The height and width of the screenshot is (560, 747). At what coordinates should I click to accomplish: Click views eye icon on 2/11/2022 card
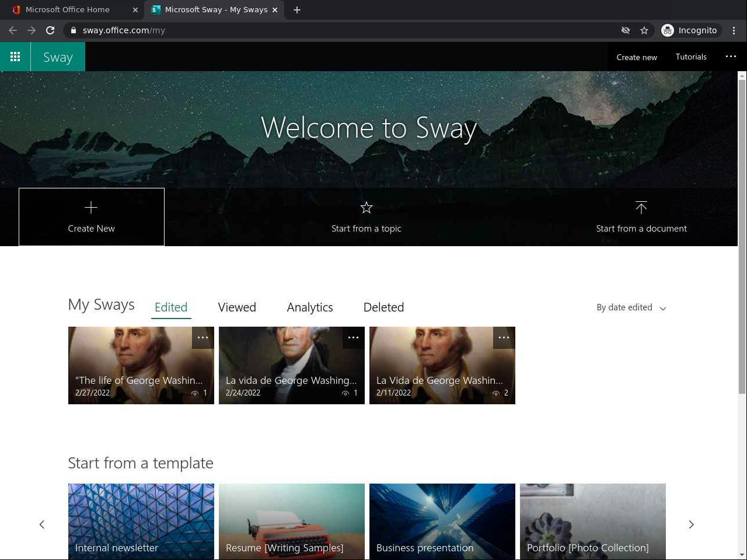coord(496,393)
